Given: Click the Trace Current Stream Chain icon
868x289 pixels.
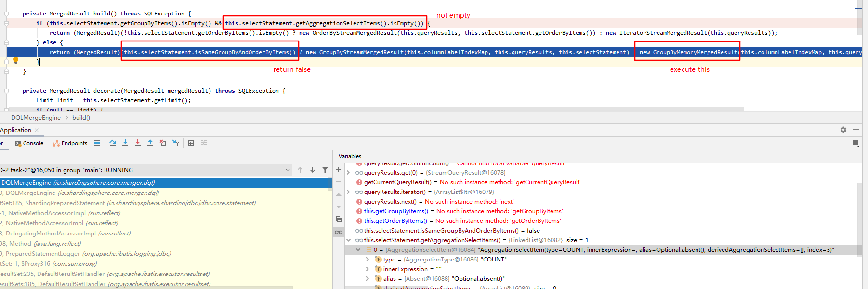Looking at the screenshot, I should tap(204, 143).
